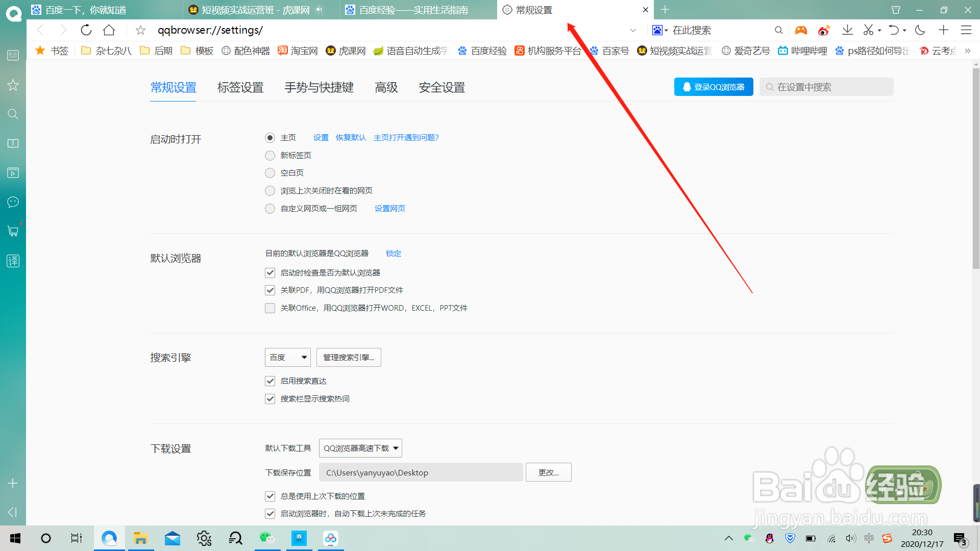
Task: Expand the 百度 search engine dropdown
Action: (288, 357)
